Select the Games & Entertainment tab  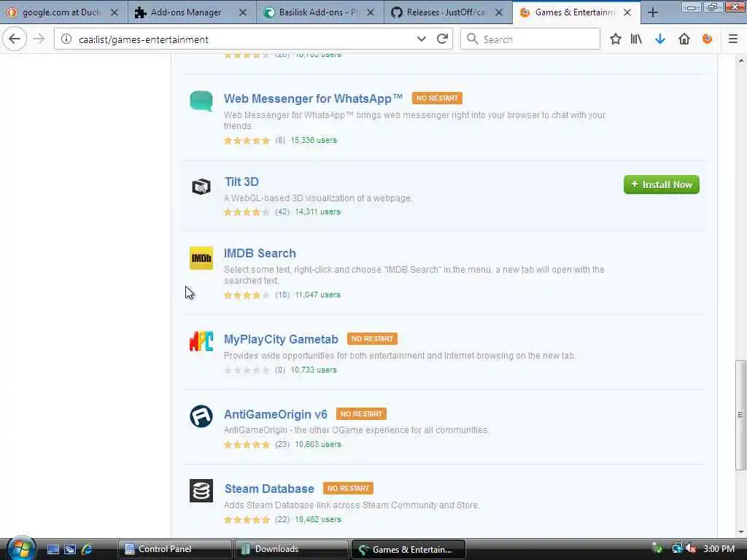pos(576,12)
